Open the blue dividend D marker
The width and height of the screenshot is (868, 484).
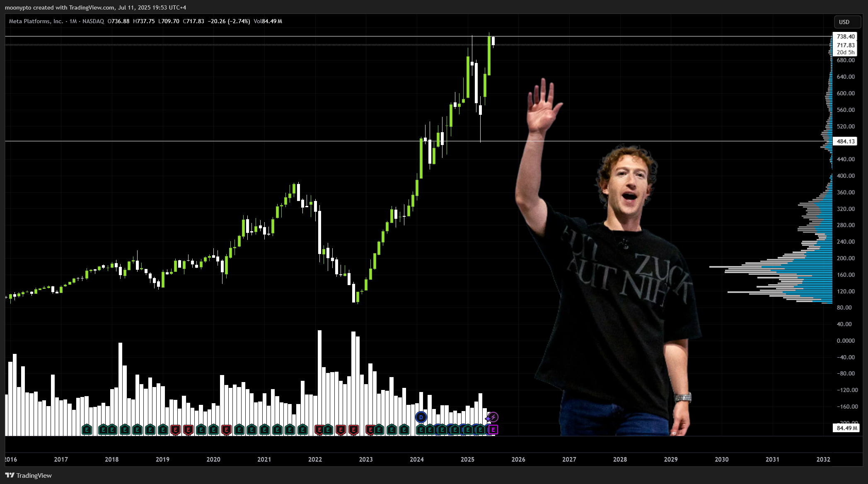pos(421,417)
